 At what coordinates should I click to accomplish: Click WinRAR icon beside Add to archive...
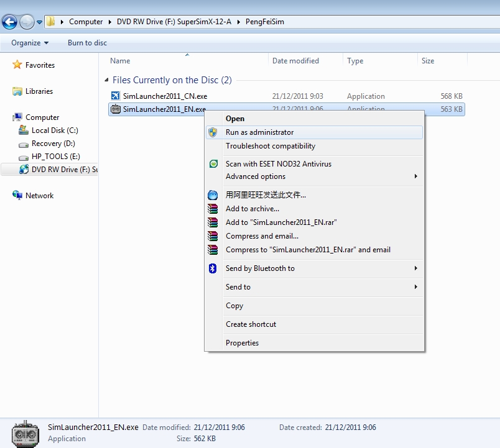click(213, 209)
